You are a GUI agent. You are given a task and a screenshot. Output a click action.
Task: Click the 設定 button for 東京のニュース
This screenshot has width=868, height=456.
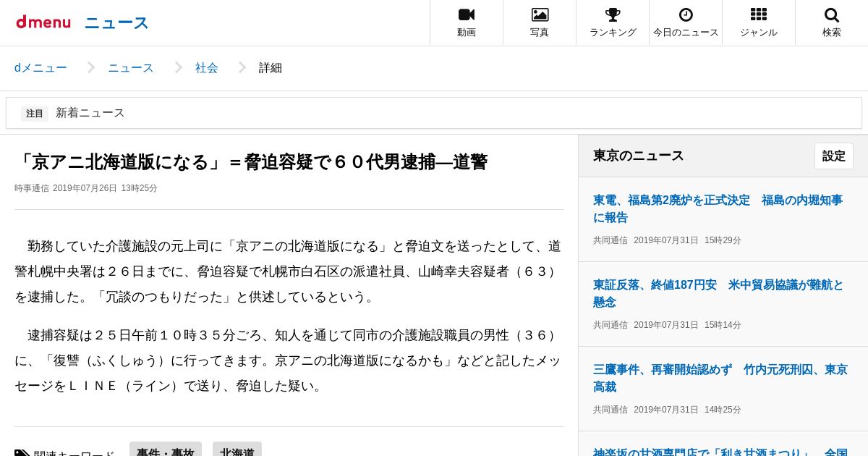pos(834,156)
